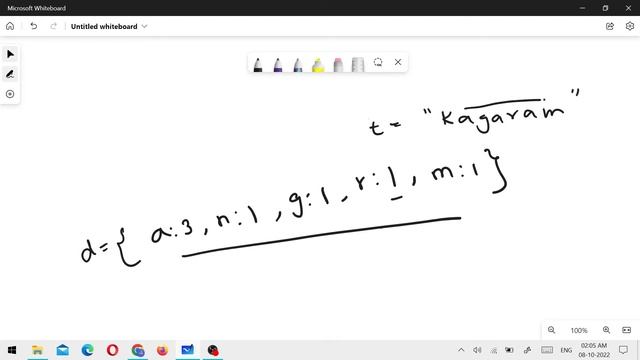640x360 pixels.
Task: Open the clock and calendar flyout
Action: click(x=594, y=350)
